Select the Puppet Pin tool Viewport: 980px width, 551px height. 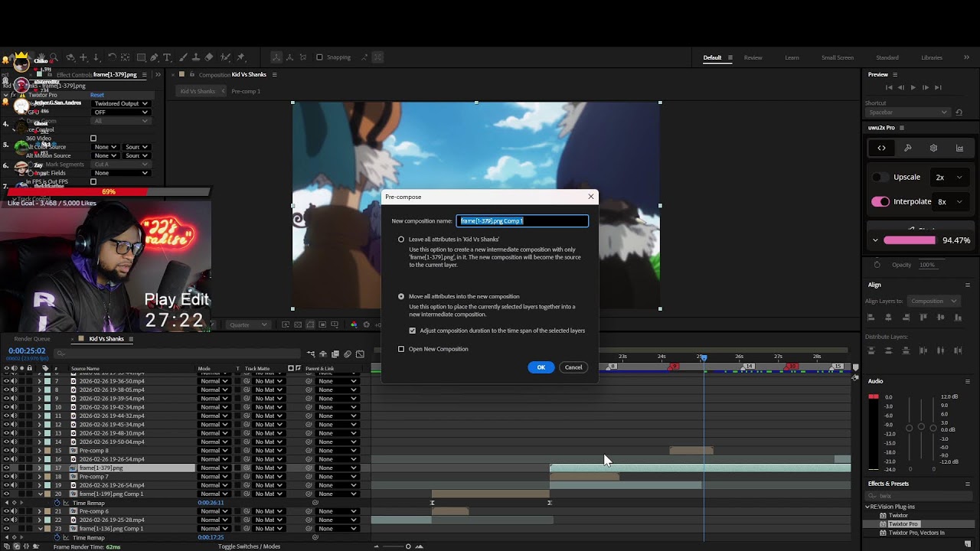pyautogui.click(x=240, y=57)
